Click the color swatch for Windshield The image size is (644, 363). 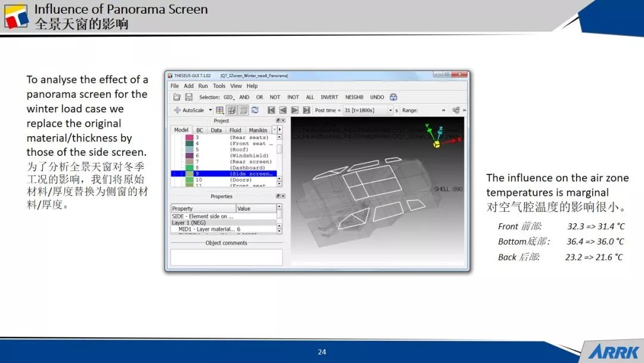coord(190,156)
